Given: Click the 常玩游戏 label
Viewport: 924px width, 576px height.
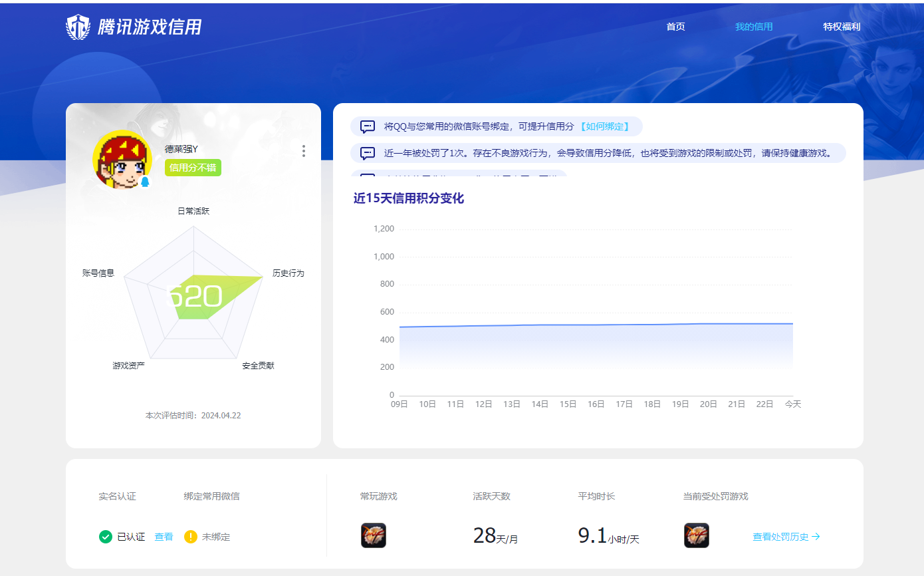Looking at the screenshot, I should tap(379, 496).
